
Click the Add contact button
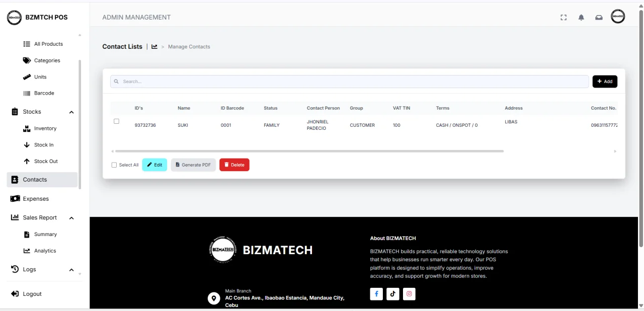tap(605, 82)
